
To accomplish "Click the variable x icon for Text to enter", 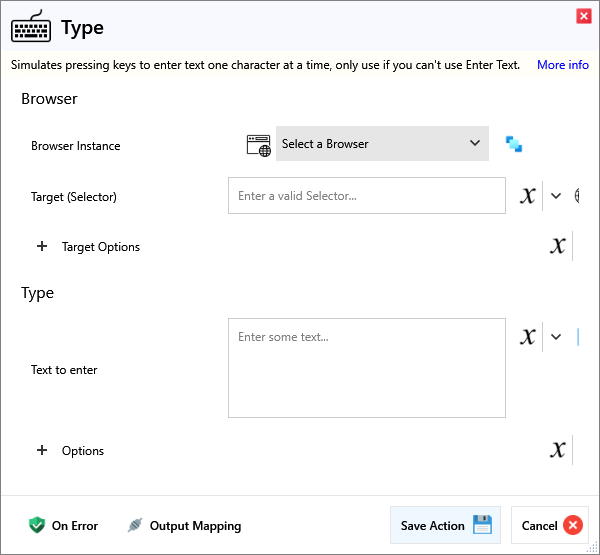I will [x=528, y=337].
